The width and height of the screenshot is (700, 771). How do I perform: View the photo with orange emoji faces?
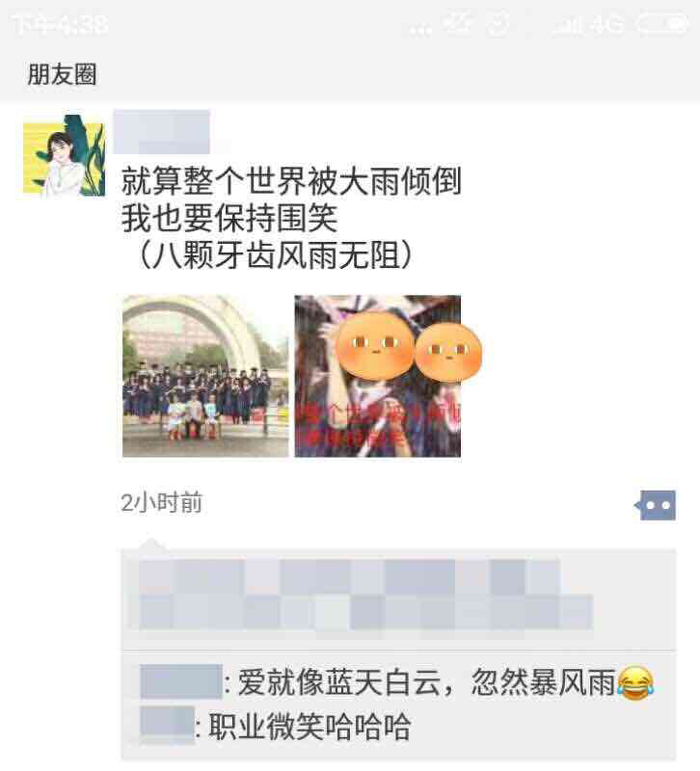(378, 376)
